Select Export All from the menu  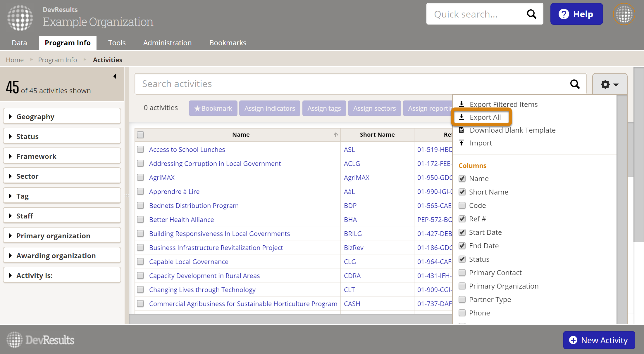[x=485, y=117]
